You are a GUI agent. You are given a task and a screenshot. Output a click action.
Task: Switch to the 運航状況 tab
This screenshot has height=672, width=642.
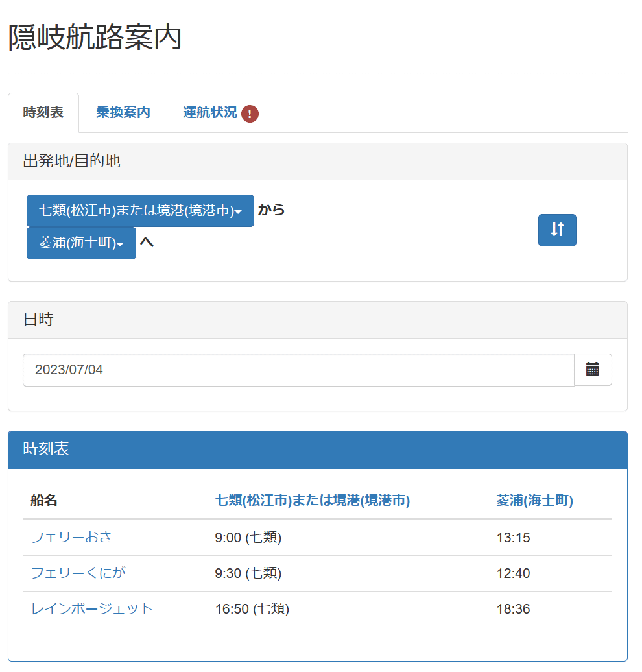210,112
